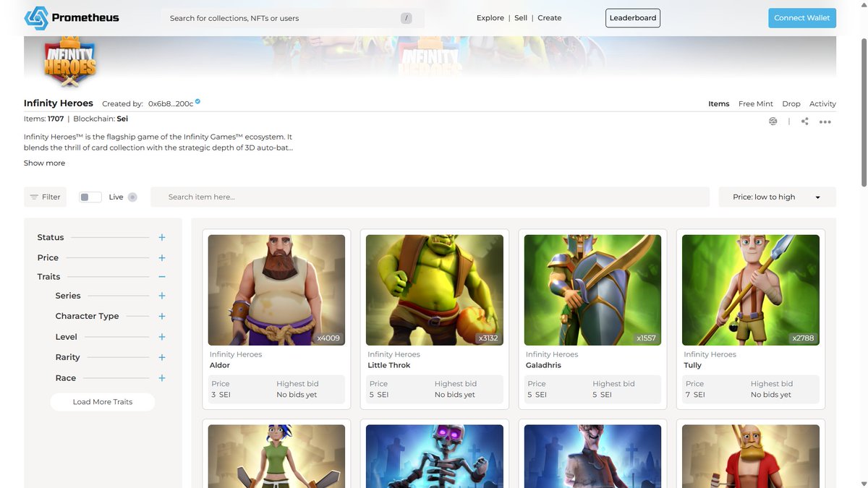Viewport: 868px width, 488px height.
Task: Open the Galadhris NFT image
Action: pyautogui.click(x=592, y=290)
